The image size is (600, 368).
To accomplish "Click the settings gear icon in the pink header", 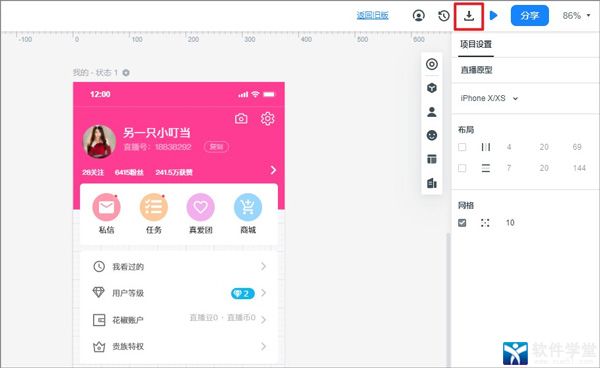I will tap(267, 119).
